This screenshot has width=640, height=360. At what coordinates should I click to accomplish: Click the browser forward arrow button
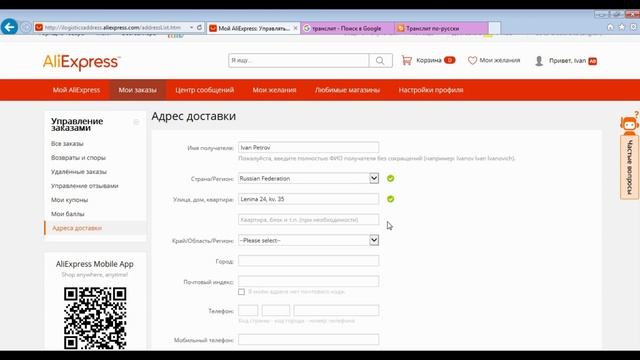26,27
